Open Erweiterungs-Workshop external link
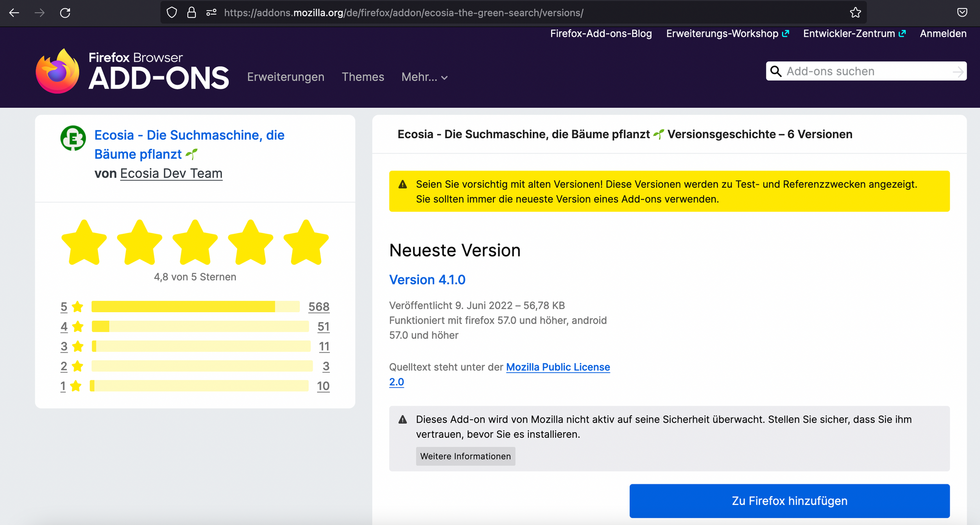 pyautogui.click(x=728, y=33)
